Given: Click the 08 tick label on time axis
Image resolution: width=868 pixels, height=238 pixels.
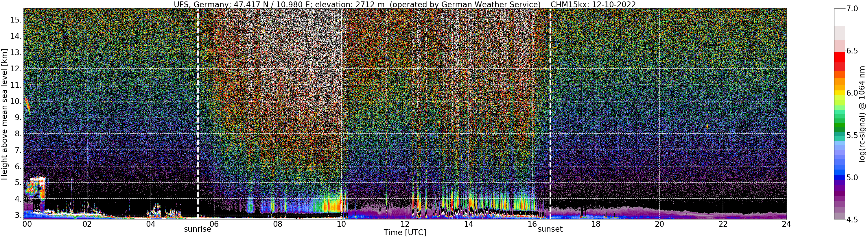Looking at the screenshot, I should (278, 224).
